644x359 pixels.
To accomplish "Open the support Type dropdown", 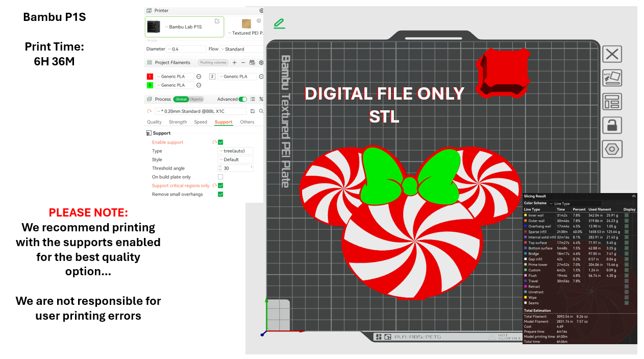I will (x=235, y=151).
